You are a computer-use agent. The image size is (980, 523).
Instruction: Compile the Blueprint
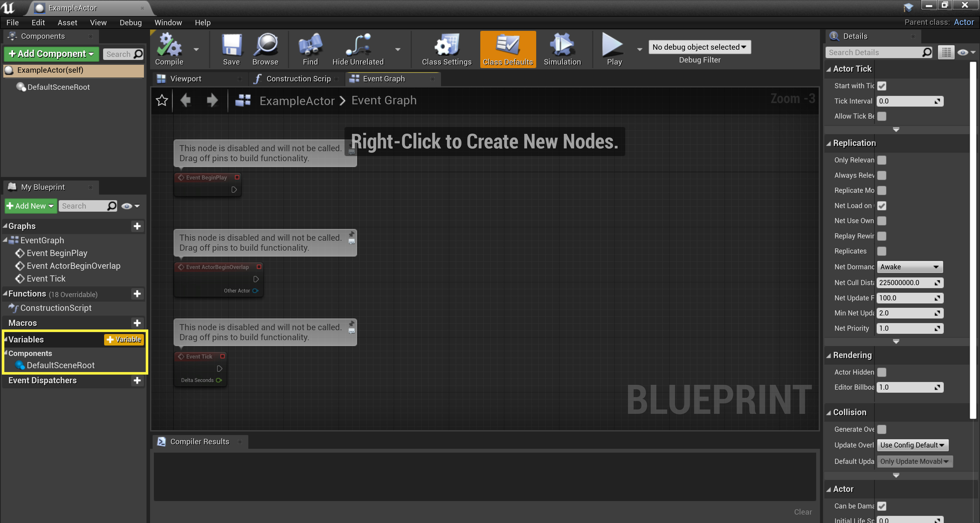click(169, 49)
